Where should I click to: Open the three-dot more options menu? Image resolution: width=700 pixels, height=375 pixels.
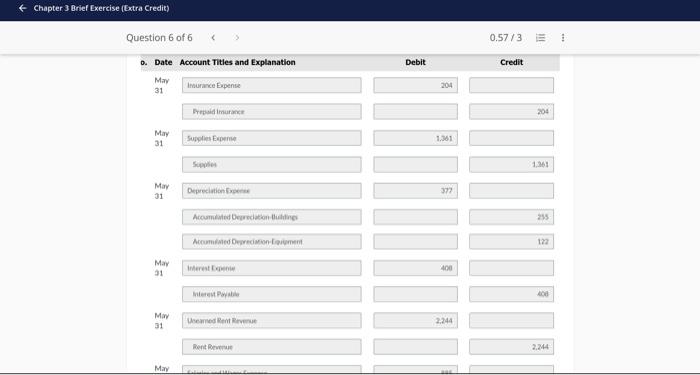[x=562, y=38]
